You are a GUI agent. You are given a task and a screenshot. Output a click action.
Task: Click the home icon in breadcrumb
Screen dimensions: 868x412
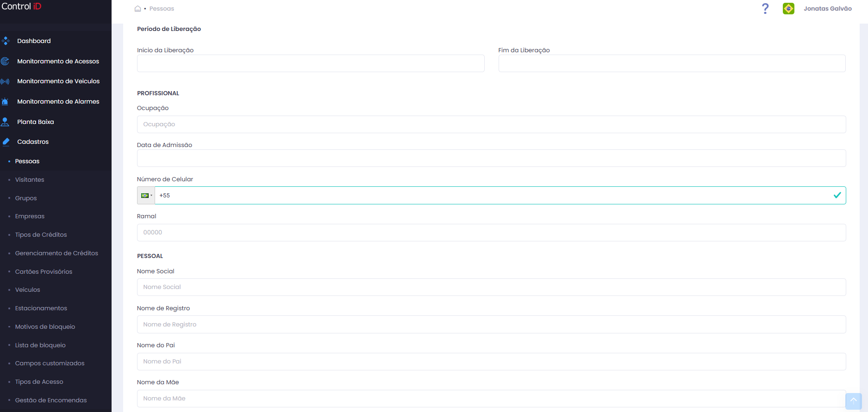137,9
